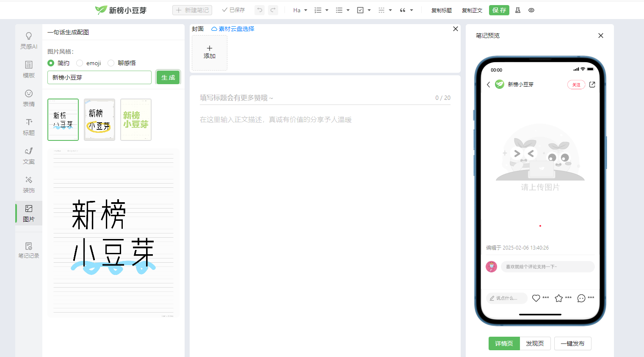Close the 笔记预览 panel
Image resolution: width=644 pixels, height=357 pixels.
601,36
